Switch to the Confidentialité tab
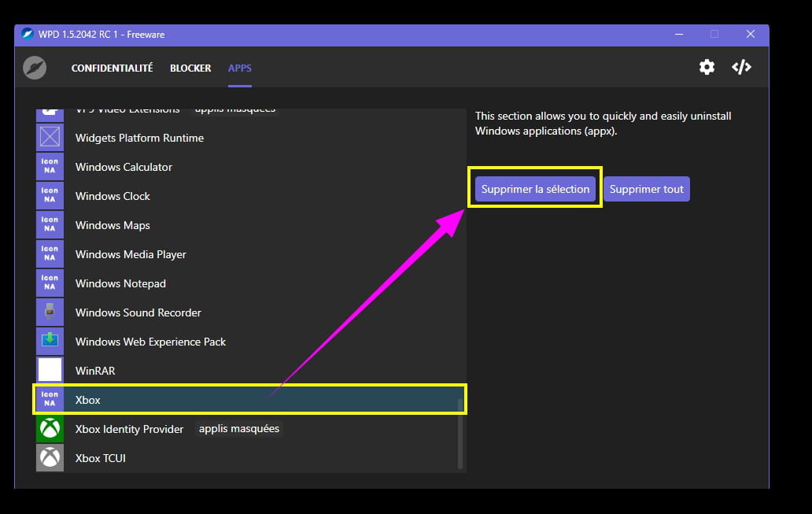The width and height of the screenshot is (812, 514). pyautogui.click(x=112, y=68)
